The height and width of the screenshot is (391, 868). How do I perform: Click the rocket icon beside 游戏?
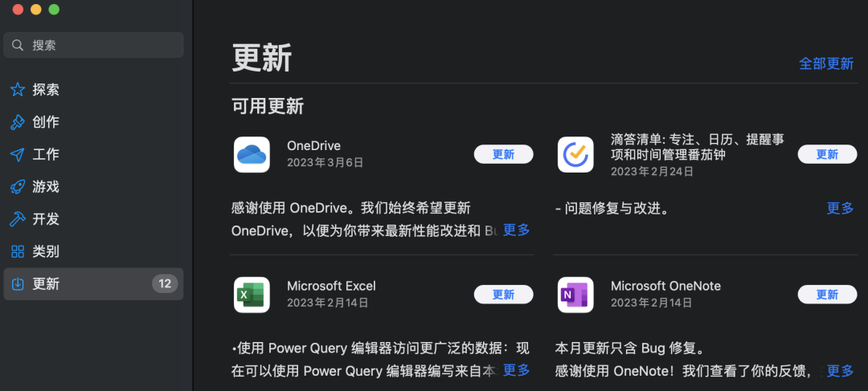(18, 187)
